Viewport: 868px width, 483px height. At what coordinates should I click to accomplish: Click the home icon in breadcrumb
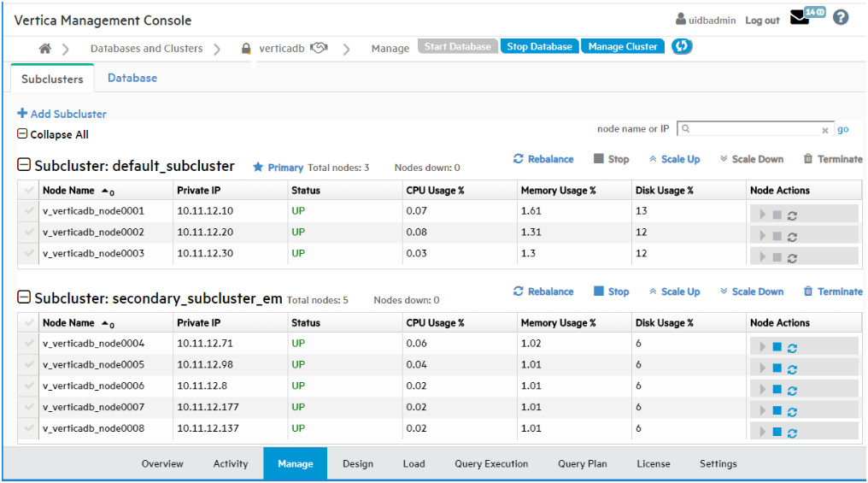tap(45, 49)
